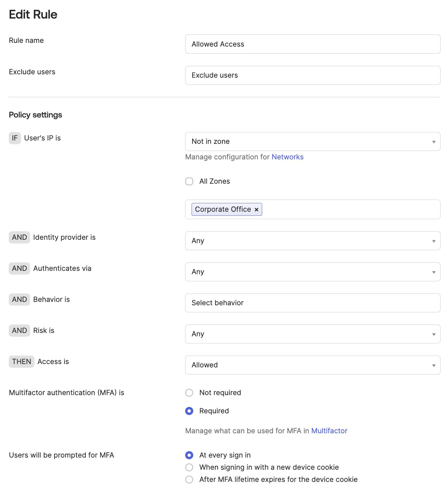The width and height of the screenshot is (448, 491).
Task: Click the IF badge next to User's IP
Action: pyautogui.click(x=15, y=138)
